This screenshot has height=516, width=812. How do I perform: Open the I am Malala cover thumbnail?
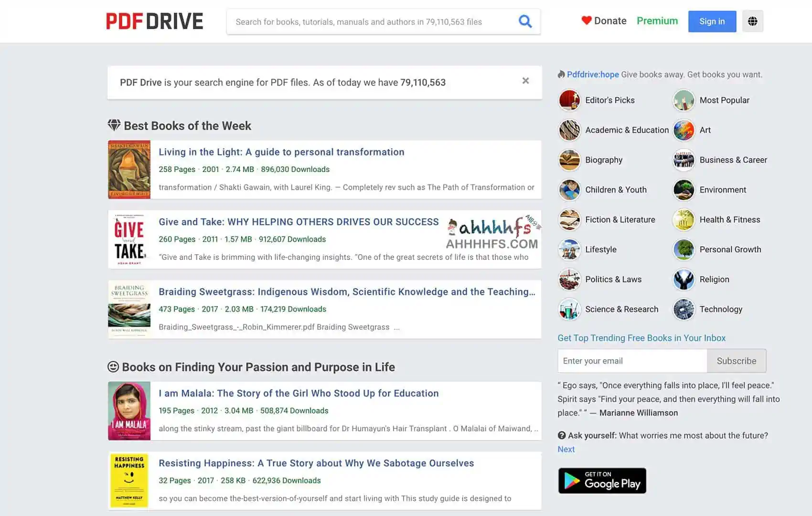[129, 411]
